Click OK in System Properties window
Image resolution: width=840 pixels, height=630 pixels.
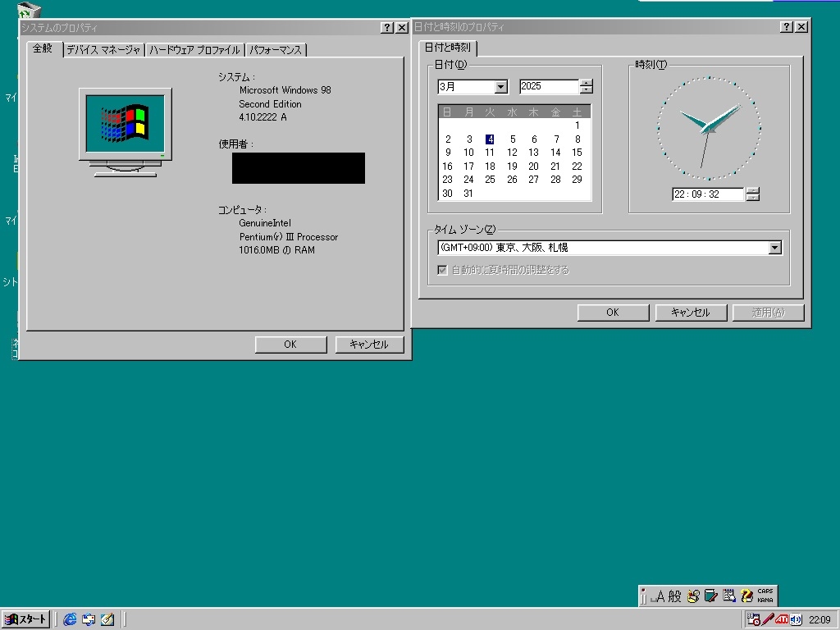pyautogui.click(x=290, y=345)
